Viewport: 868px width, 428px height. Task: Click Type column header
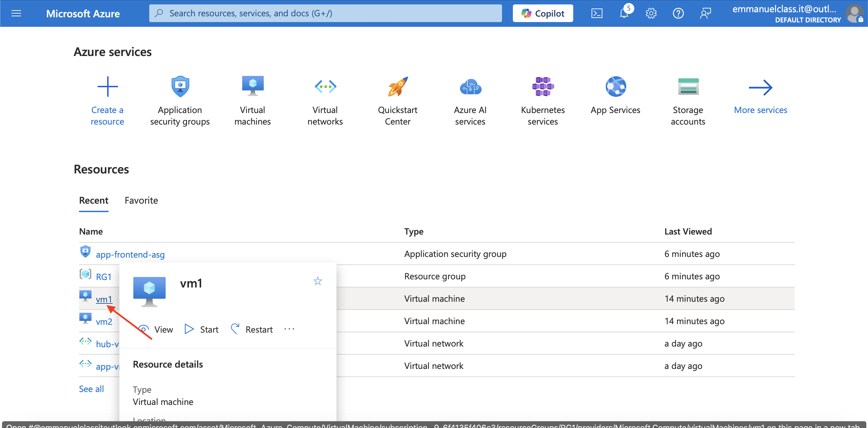(x=414, y=231)
